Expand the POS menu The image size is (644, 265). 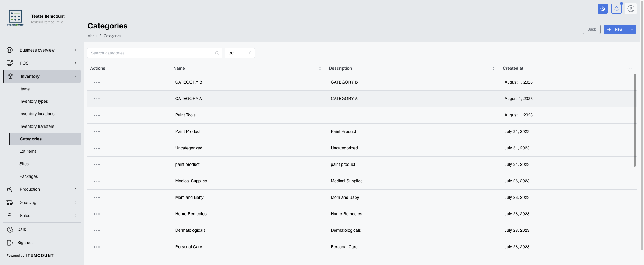point(42,63)
